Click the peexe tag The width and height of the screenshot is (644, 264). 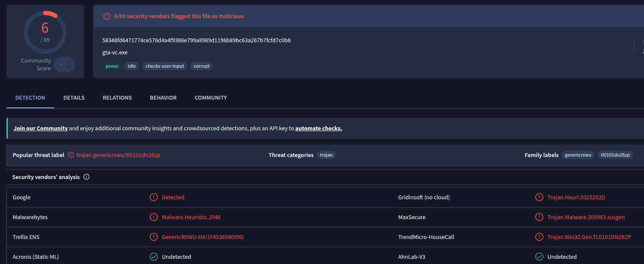(x=112, y=66)
